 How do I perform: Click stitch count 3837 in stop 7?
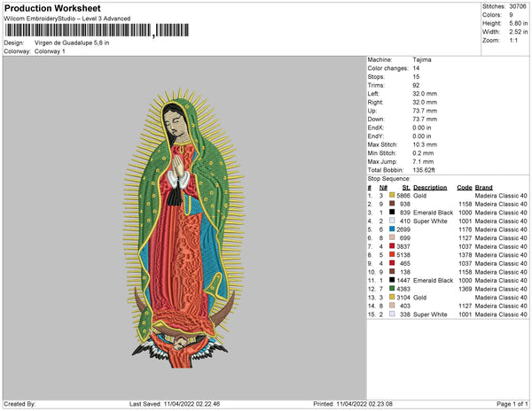point(403,246)
